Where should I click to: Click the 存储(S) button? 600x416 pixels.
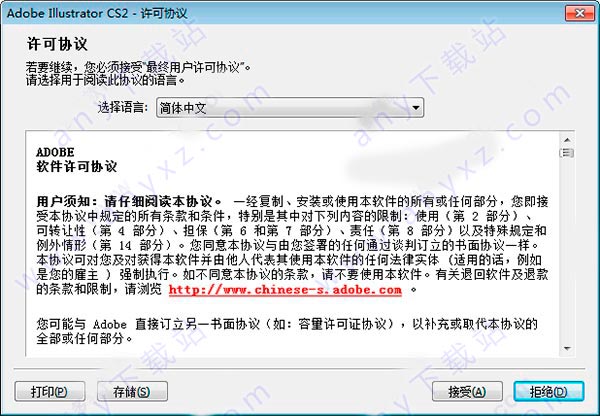132,391
